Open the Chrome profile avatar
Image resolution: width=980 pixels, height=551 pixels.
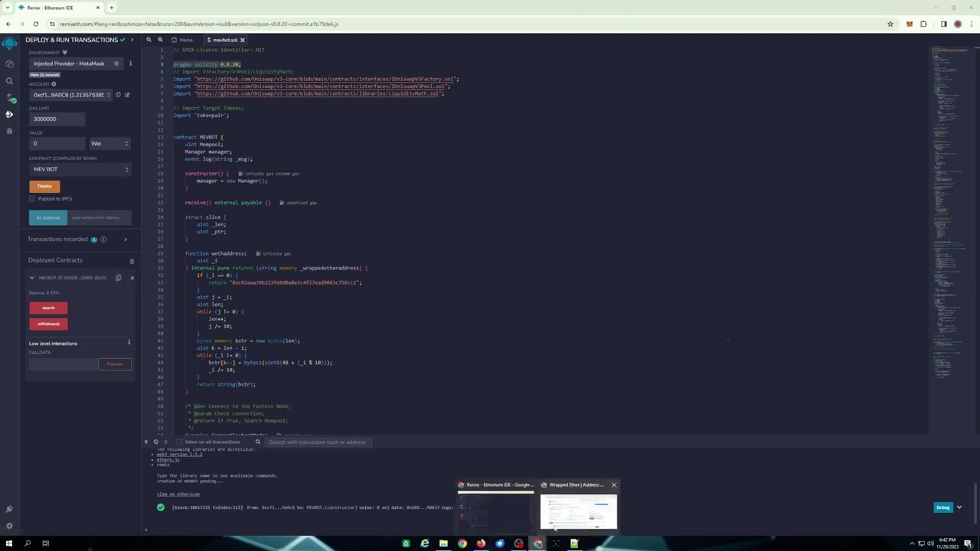[x=957, y=24]
